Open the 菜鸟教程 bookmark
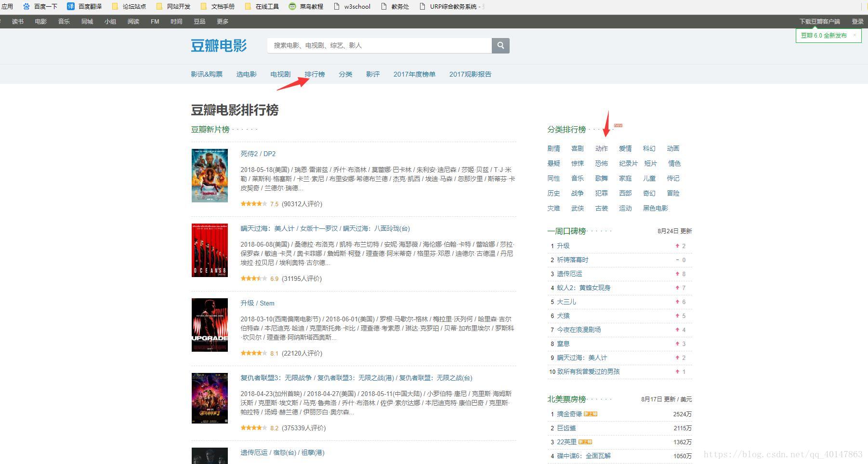868x464 pixels. point(306,6)
